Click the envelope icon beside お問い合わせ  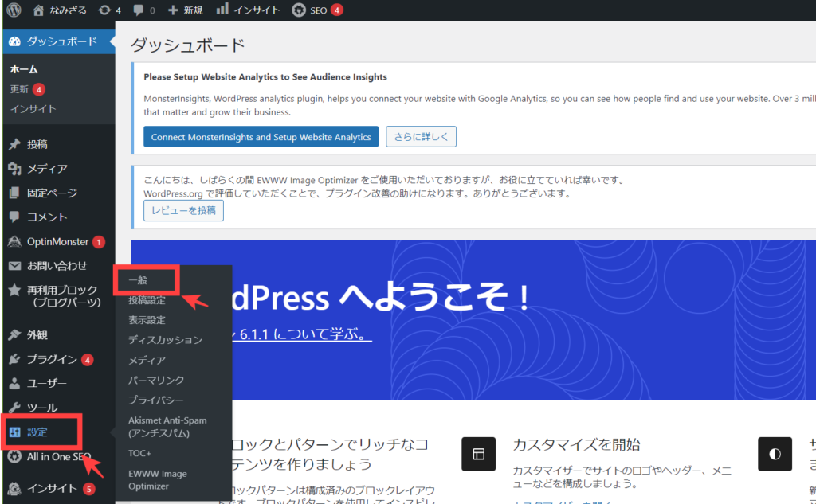pos(14,266)
